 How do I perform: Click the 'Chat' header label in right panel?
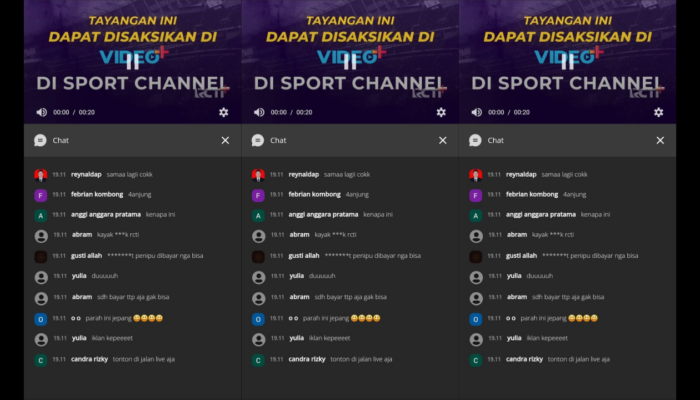[x=496, y=140]
